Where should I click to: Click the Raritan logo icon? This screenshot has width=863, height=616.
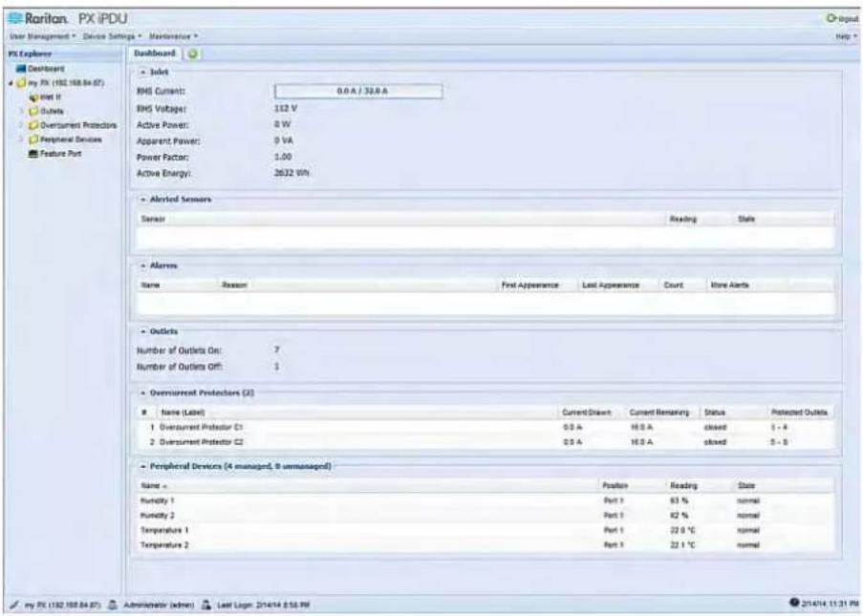(x=15, y=19)
